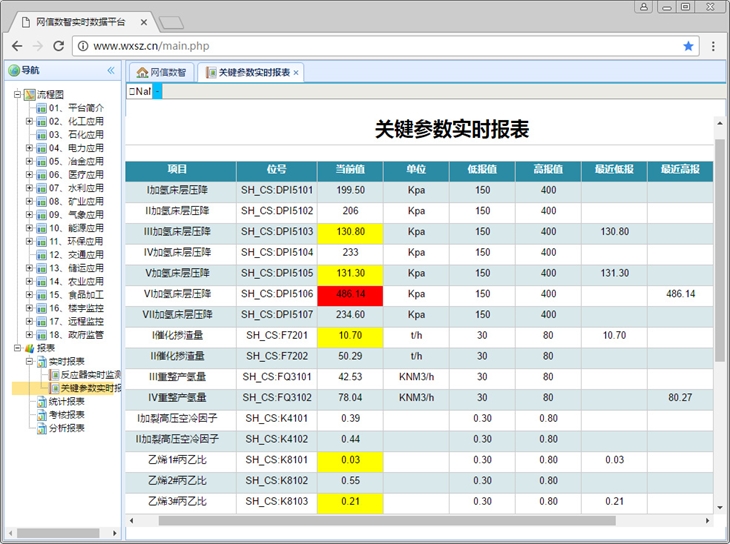Click the site info icon in address bar
This screenshot has width=730, height=544.
83,46
